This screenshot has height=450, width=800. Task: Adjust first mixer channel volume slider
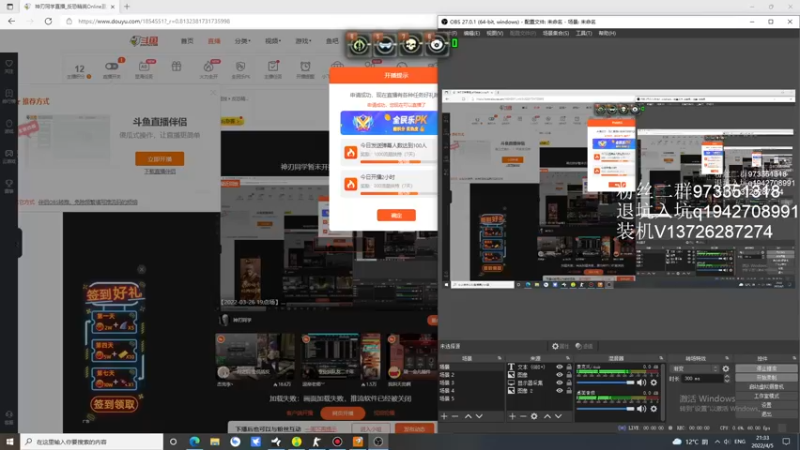click(x=606, y=383)
